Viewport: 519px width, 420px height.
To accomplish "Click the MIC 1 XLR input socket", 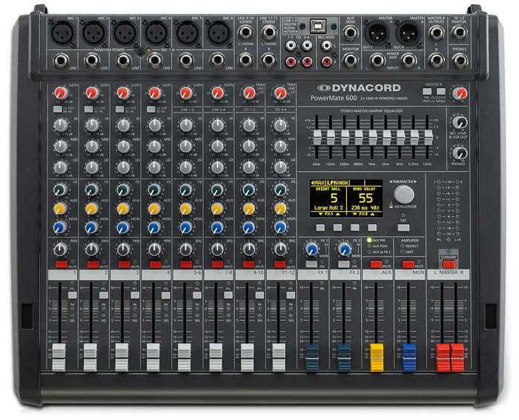I will pos(62,33).
